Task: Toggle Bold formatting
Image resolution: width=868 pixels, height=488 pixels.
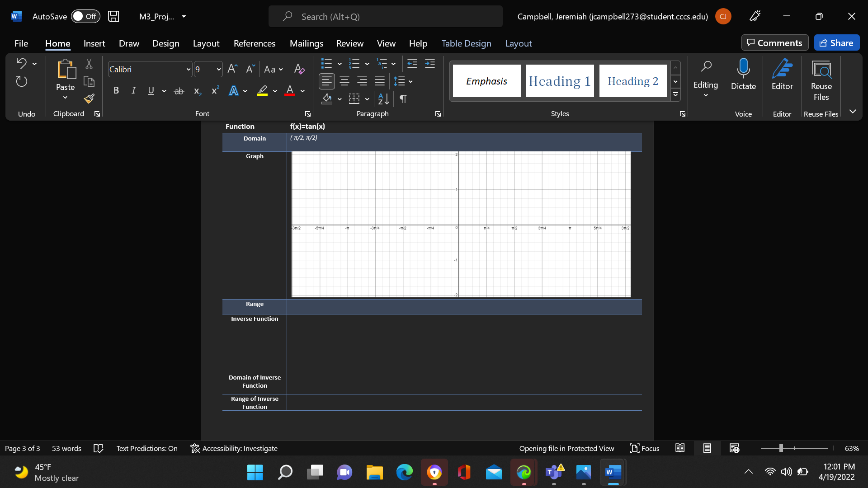Action: coord(116,91)
